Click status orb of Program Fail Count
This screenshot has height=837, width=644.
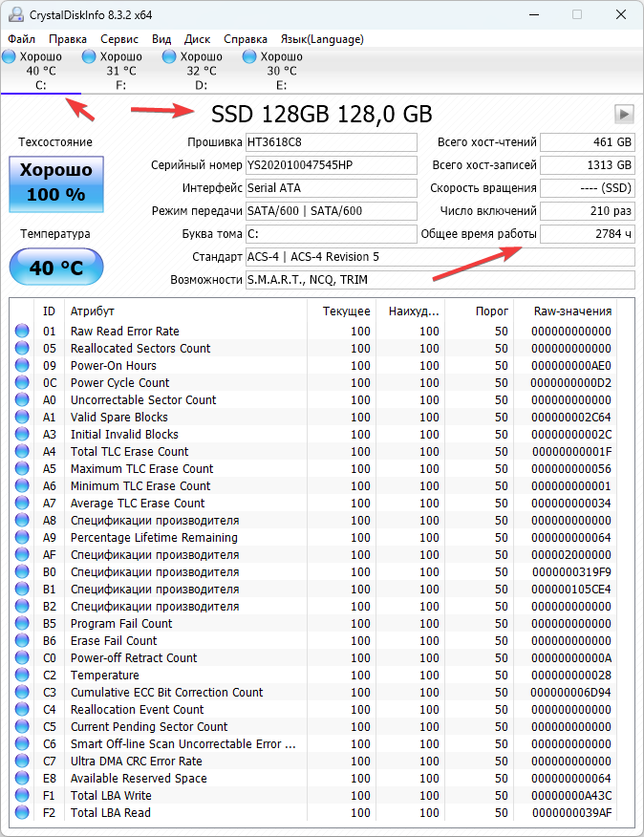coord(22,624)
